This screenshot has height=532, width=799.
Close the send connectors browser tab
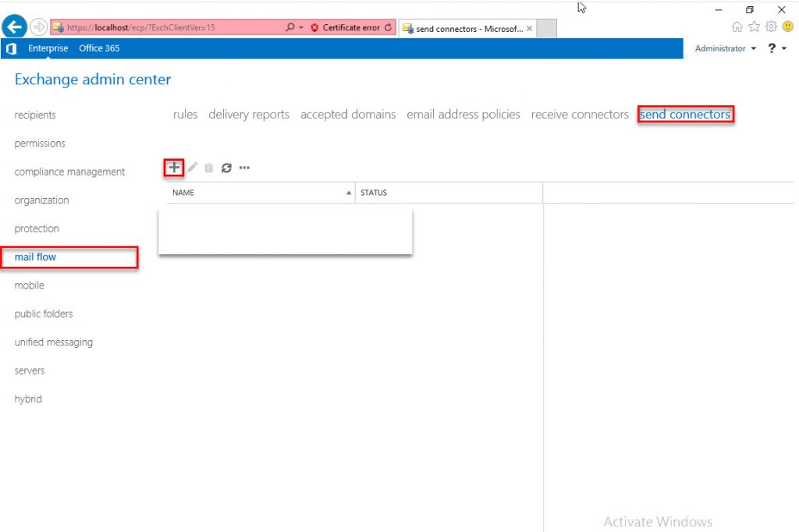[530, 29]
